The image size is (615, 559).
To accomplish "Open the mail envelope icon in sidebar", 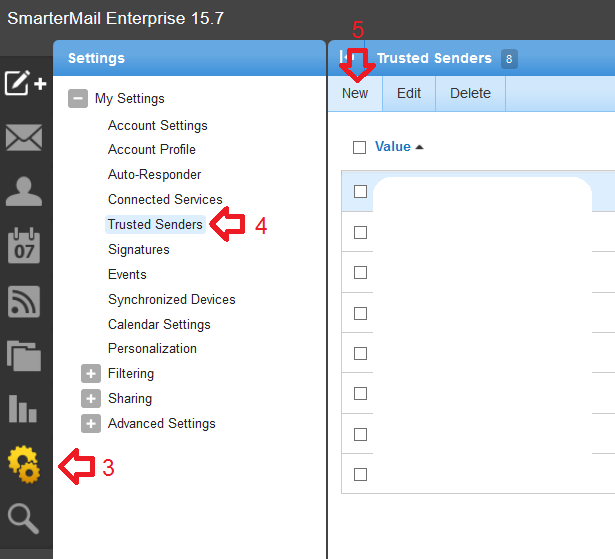I will tap(24, 138).
